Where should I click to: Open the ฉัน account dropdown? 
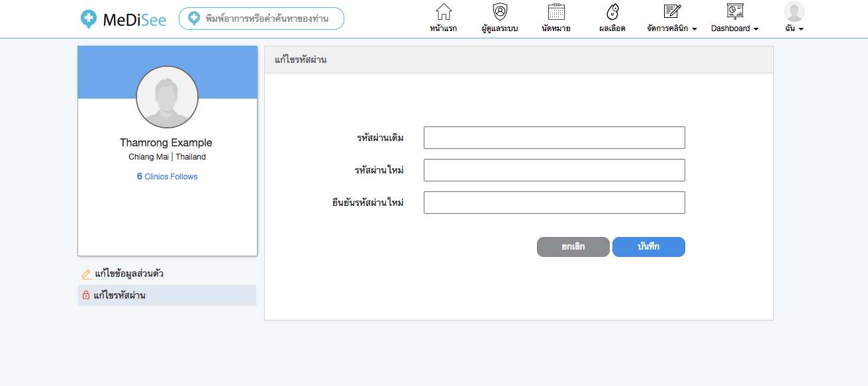[x=794, y=28]
